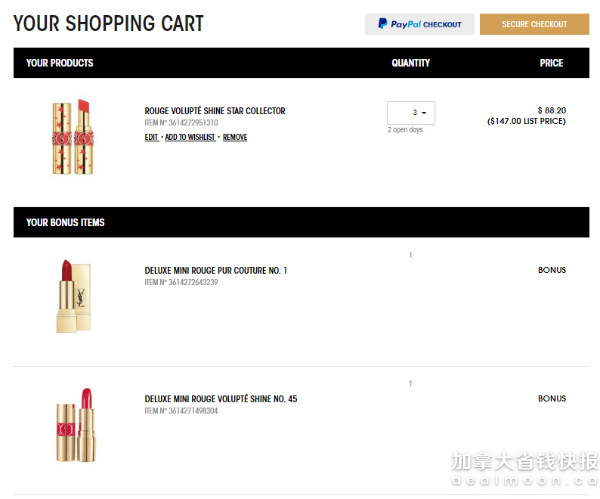Click the Rouge Volupté Shine No. 45 image
The width and height of the screenshot is (600, 499).
pos(73,424)
